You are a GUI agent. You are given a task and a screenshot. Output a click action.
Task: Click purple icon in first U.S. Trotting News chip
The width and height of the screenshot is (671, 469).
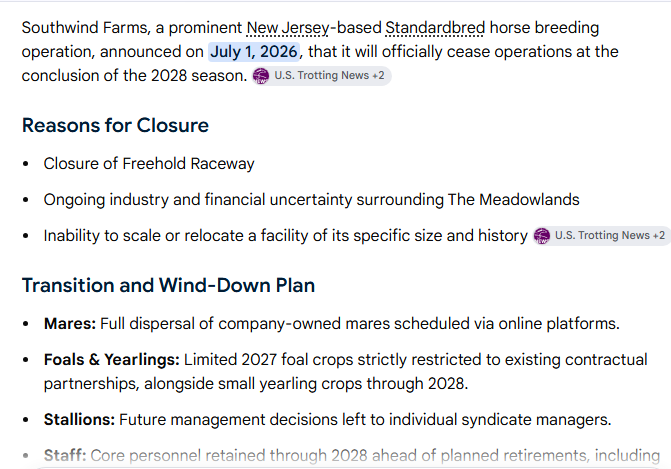coord(261,76)
